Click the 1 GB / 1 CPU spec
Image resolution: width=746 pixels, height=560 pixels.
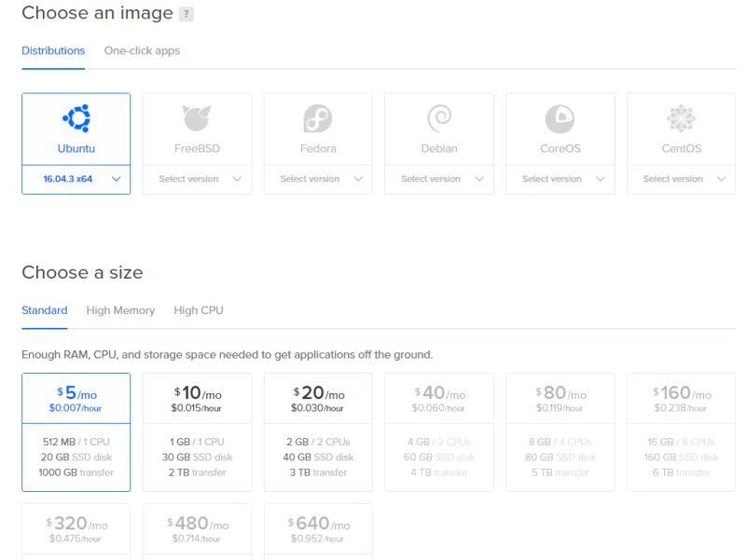197,442
